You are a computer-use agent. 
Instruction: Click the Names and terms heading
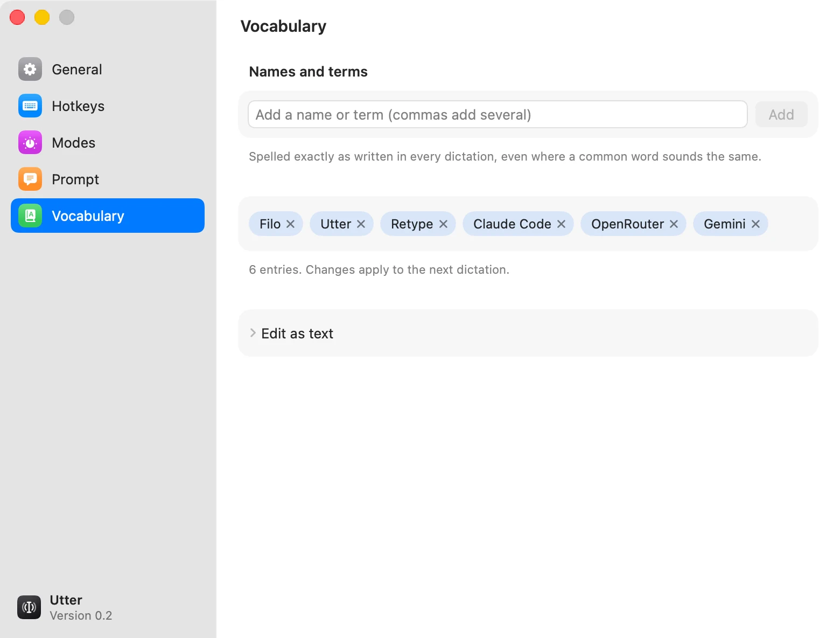tap(308, 72)
